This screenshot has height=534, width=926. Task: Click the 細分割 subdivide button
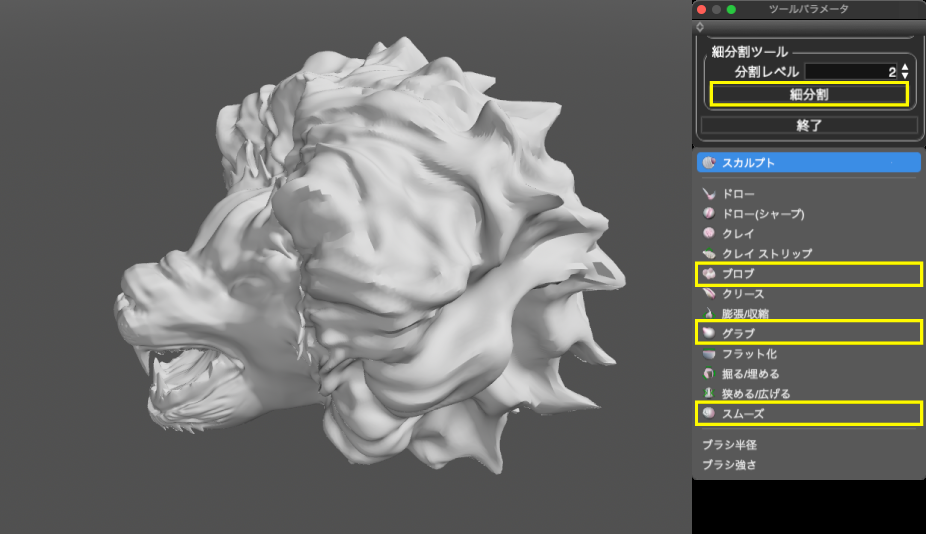click(x=808, y=95)
